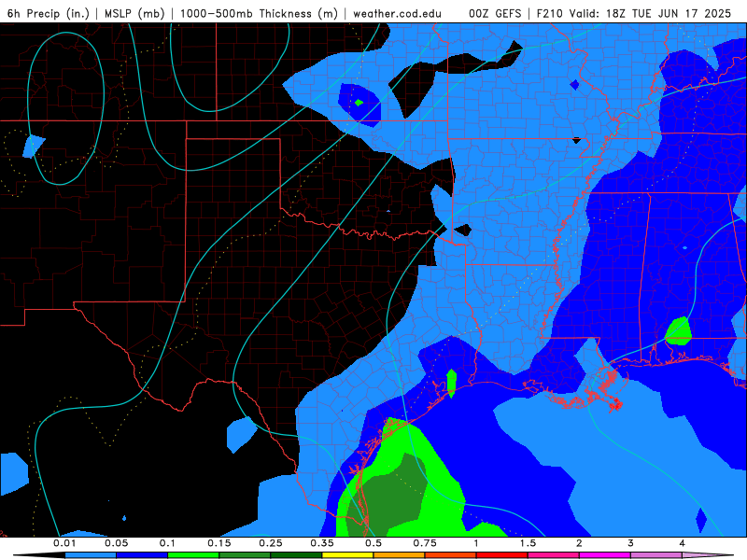Select the 0.35 legend value label

pyautogui.click(x=322, y=543)
